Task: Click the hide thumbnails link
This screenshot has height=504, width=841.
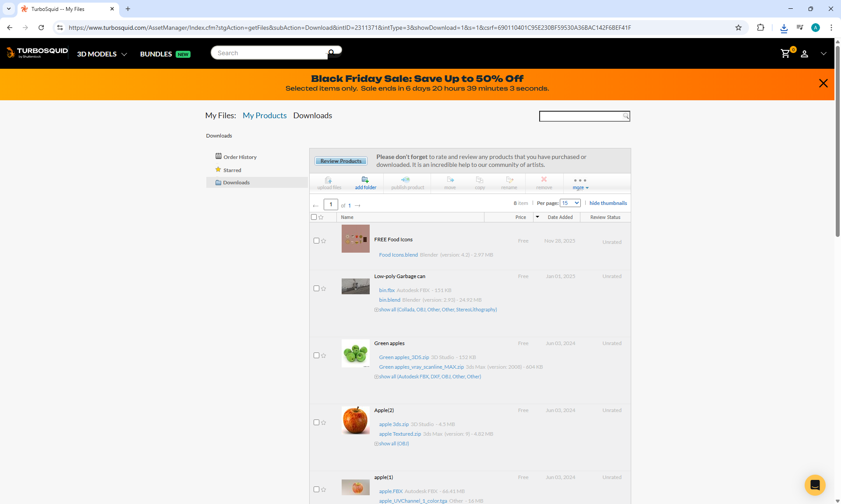Action: click(x=608, y=203)
